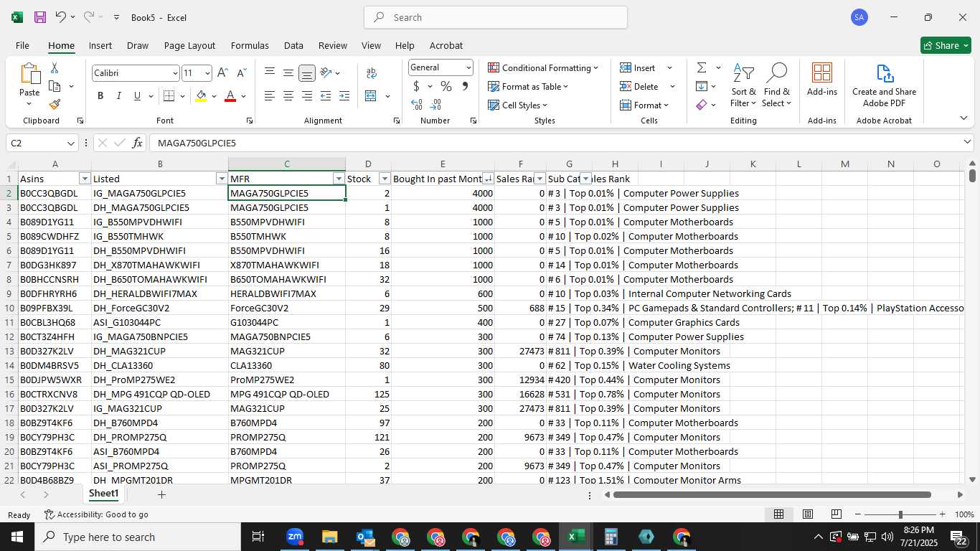The image size is (980, 551).
Task: Click the Decrease Indent icon
Action: (326, 96)
